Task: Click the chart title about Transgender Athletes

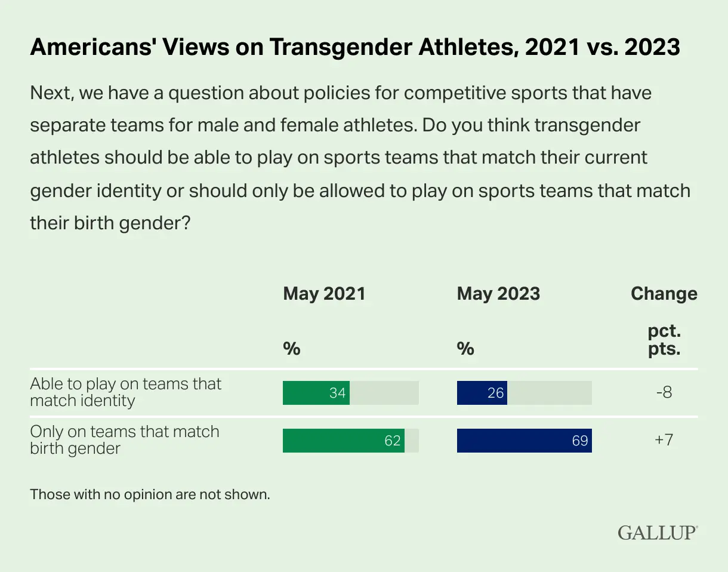Action: point(355,47)
